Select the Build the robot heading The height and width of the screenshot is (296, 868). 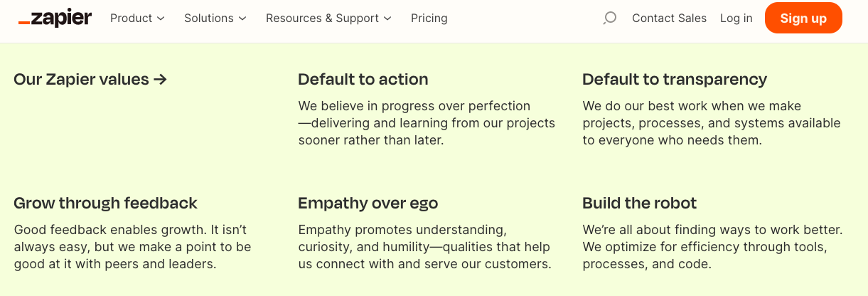(x=640, y=203)
